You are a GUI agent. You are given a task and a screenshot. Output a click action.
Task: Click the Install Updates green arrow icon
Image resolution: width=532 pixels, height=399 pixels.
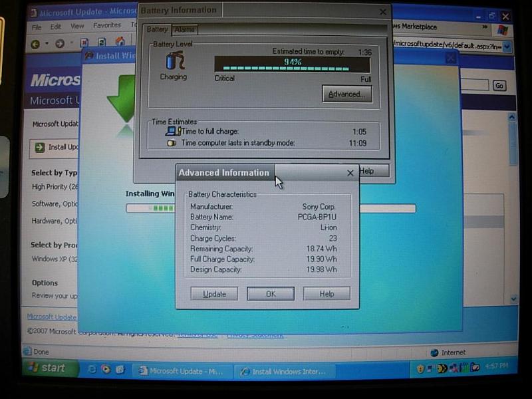tap(40, 148)
